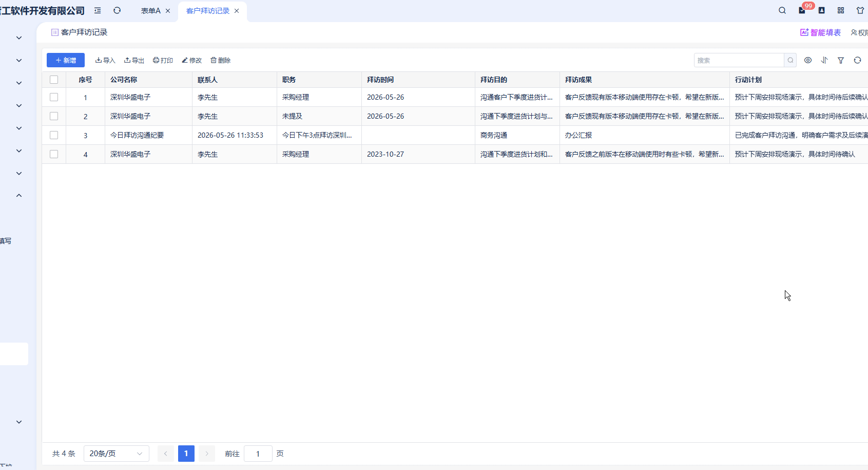Expand the bottom sidebar chevron
Viewport: 868px width, 470px height.
pyautogui.click(x=19, y=422)
